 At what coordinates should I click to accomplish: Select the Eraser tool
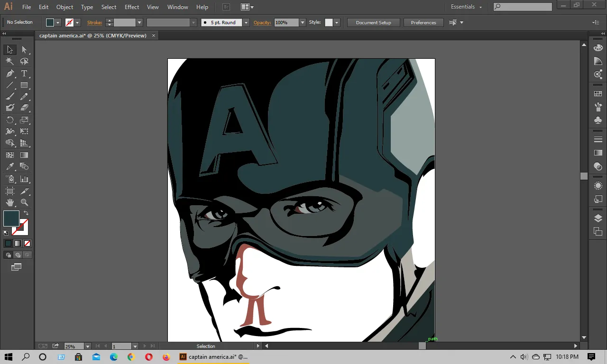click(x=24, y=108)
